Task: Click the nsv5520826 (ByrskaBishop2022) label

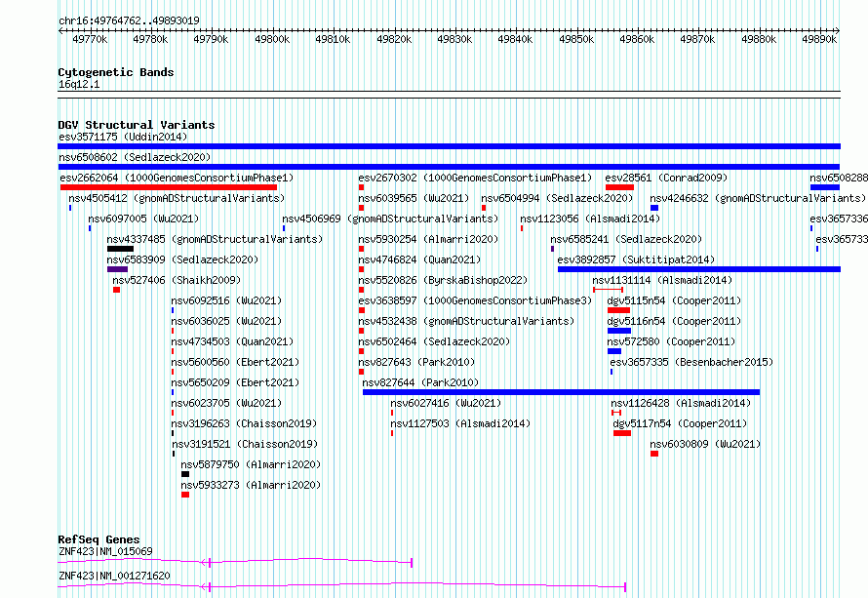Action: 443,280
